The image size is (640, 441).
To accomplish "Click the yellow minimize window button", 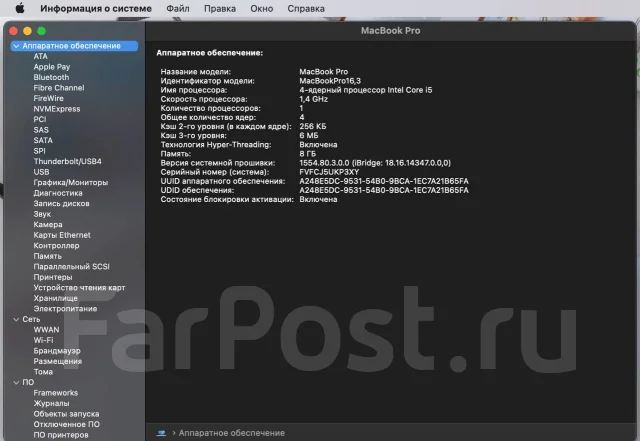I will click(27, 31).
